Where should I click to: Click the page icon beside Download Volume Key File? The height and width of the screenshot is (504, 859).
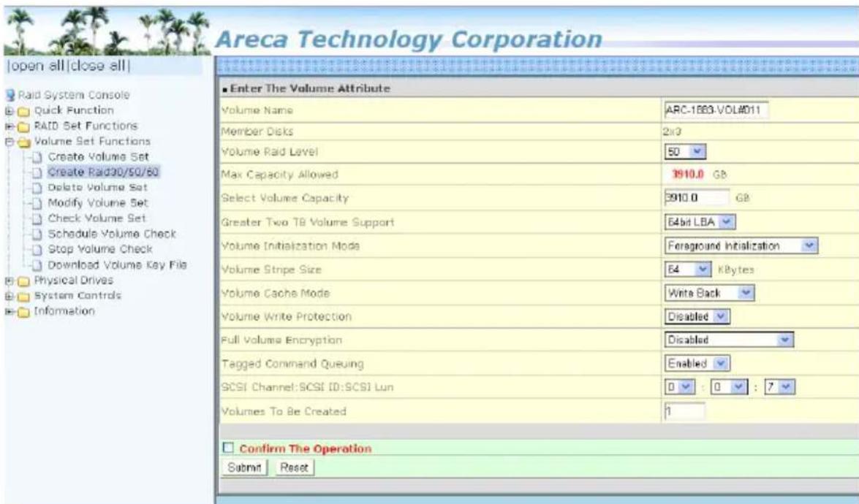click(37, 265)
